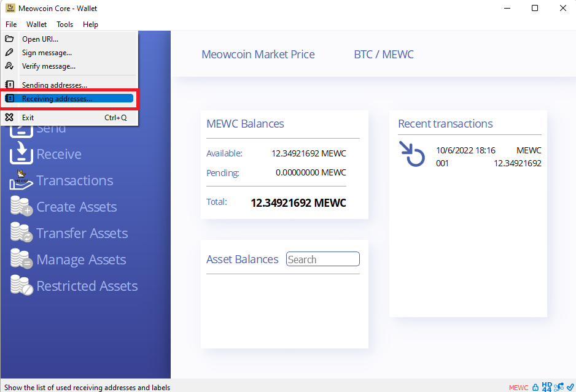Viewport: 576px width, 392px height.
Task: Click the address book icon beside Receiving addresses
Action: 9,98
